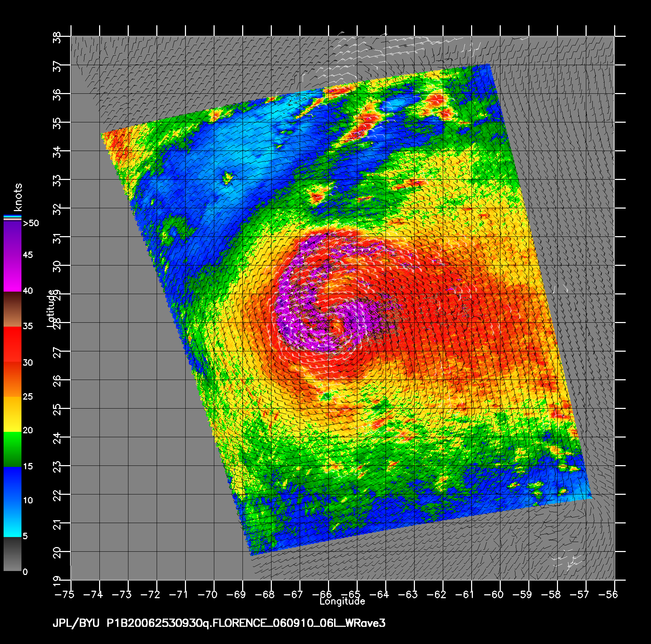The width and height of the screenshot is (651, 644).
Task: Click the yellow 20-25 knot color bar segment
Action: tap(12, 415)
